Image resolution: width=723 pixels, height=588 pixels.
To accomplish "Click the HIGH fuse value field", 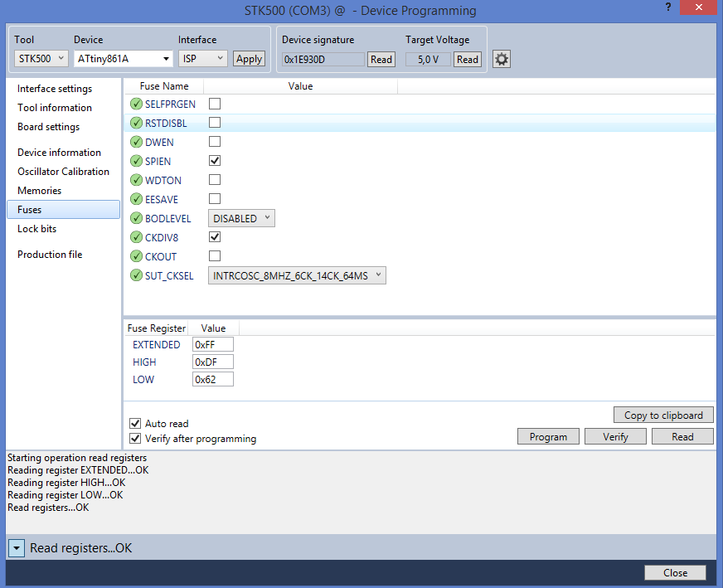I will point(213,362).
